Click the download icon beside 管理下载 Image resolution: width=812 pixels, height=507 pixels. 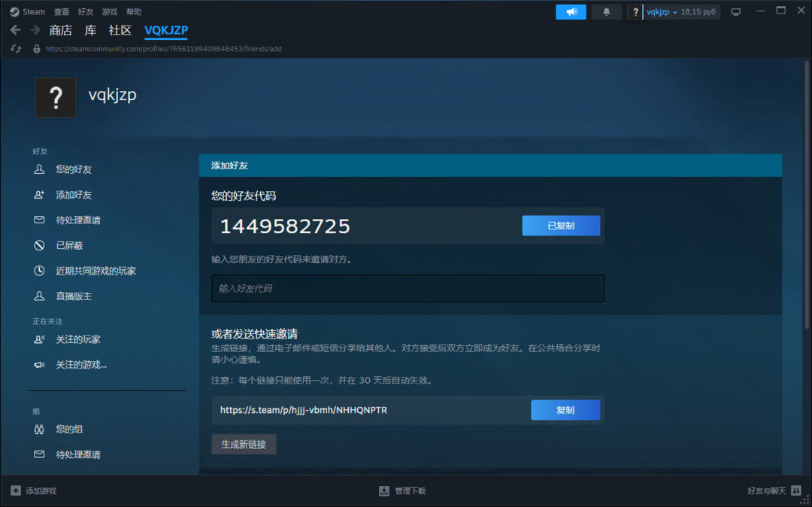[x=383, y=491]
